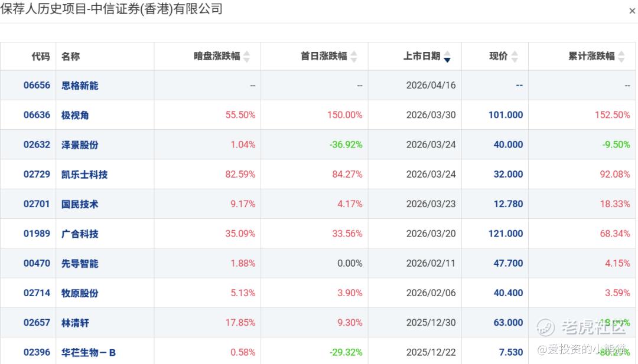Image resolution: width=638 pixels, height=364 pixels.
Task: Select first-day change 4.17%
Action: pyautogui.click(x=350, y=204)
